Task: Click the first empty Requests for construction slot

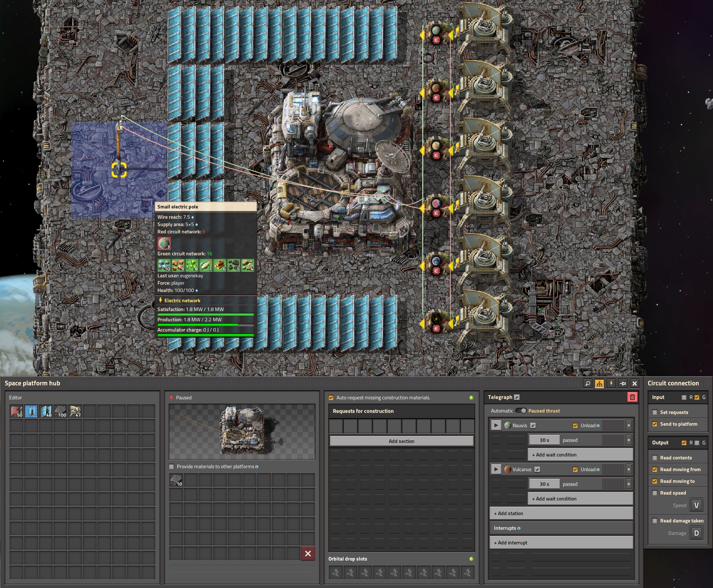Action: (336, 426)
